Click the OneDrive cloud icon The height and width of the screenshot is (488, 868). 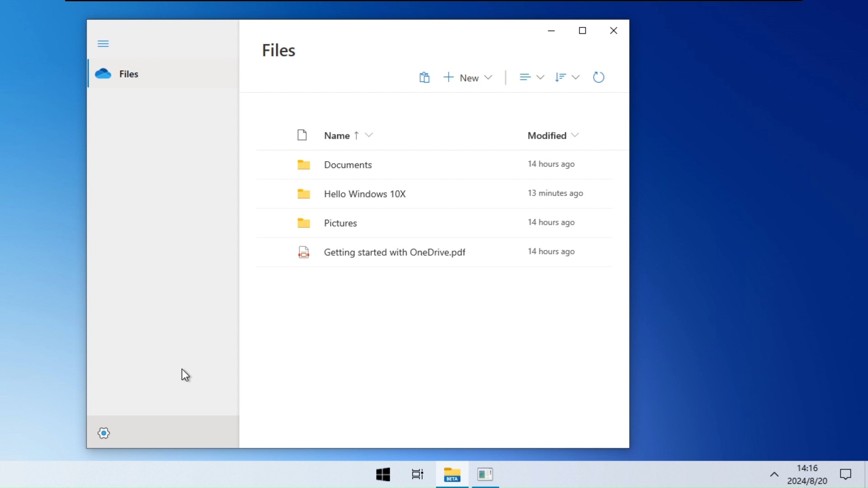tap(103, 74)
